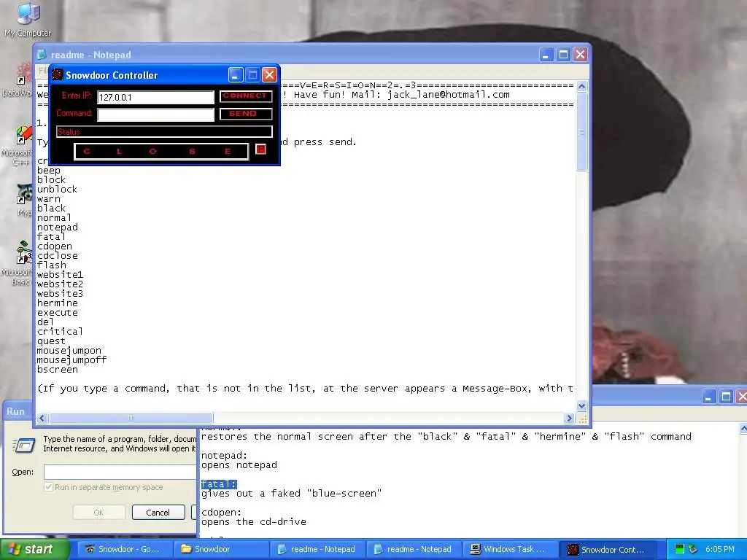The width and height of the screenshot is (747, 560).
Task: Maximize the background readme Notepad window
Action: [x=726, y=397]
